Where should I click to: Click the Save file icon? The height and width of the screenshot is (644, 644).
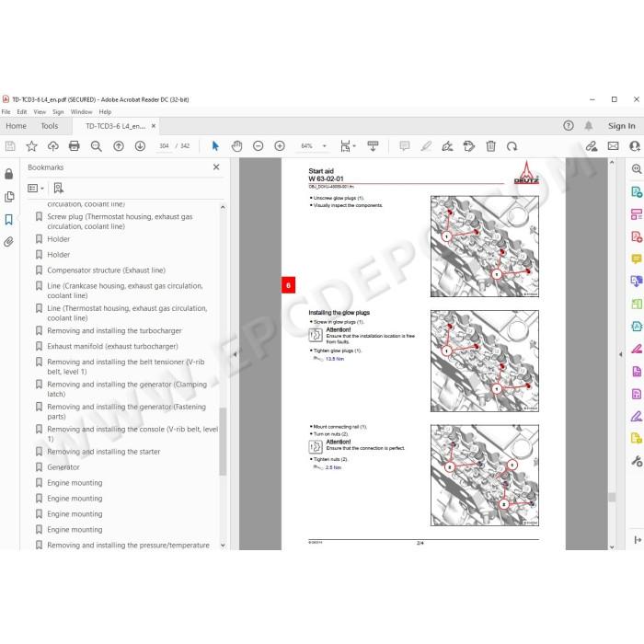(10, 146)
